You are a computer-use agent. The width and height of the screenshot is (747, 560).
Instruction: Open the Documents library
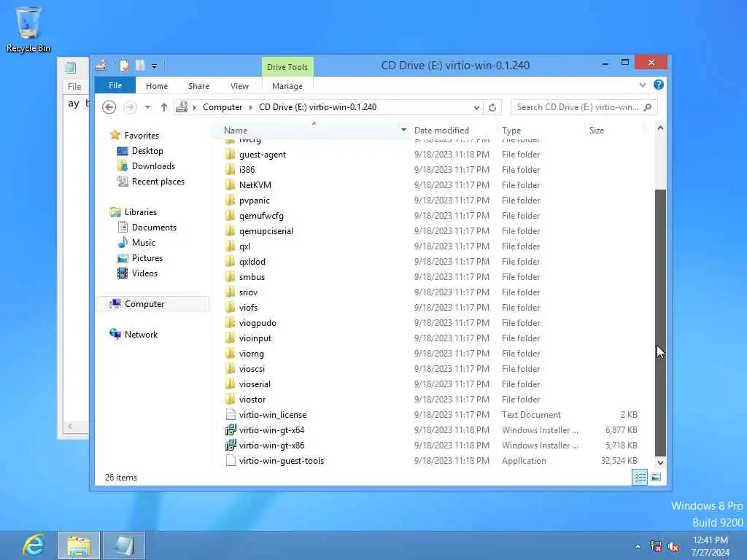tap(154, 227)
